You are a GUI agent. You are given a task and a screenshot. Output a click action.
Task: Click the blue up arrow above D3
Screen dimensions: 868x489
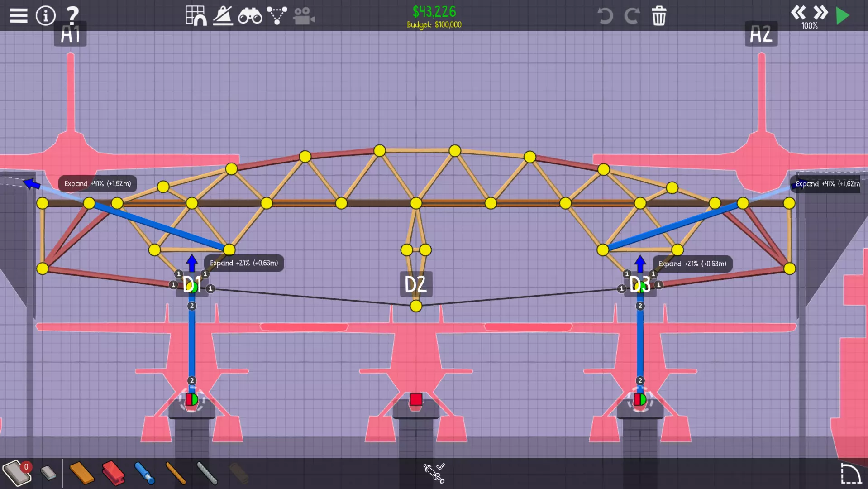coord(640,263)
